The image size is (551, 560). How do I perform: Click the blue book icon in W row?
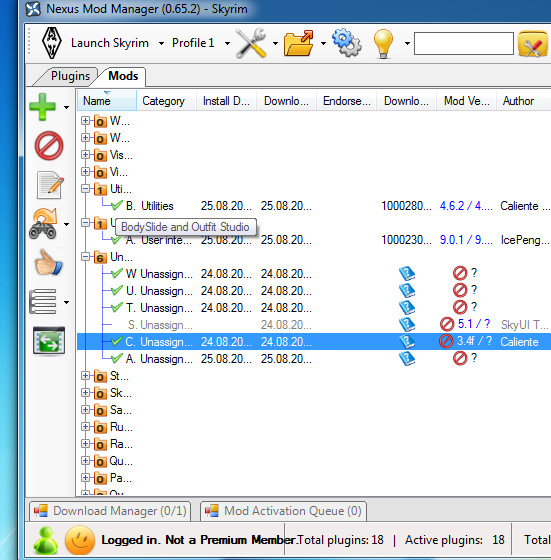pos(407,274)
